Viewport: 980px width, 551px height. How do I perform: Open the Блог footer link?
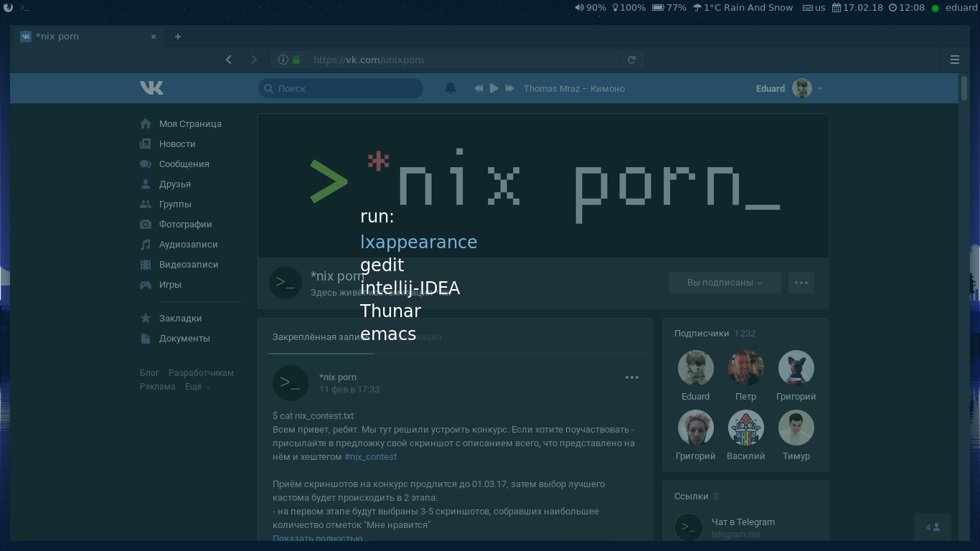(149, 373)
